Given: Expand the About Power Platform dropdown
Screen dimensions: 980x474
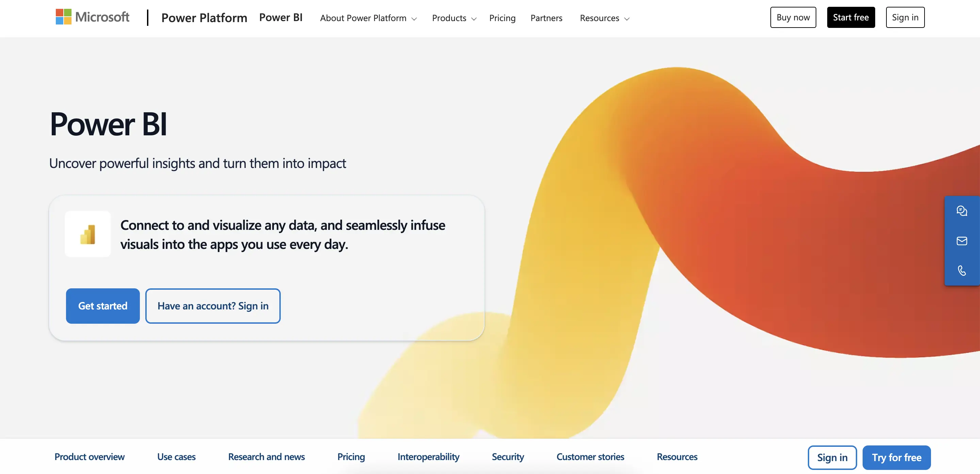Looking at the screenshot, I should (x=368, y=18).
